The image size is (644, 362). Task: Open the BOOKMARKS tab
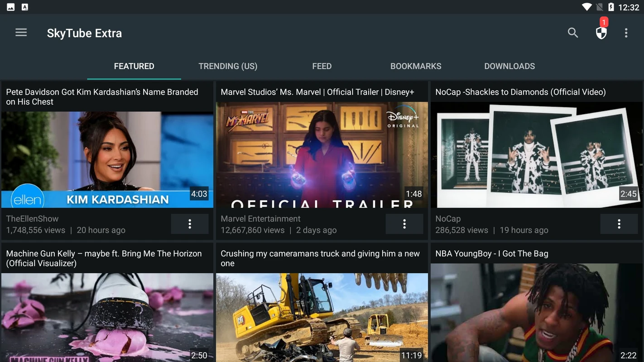pyautogui.click(x=415, y=66)
